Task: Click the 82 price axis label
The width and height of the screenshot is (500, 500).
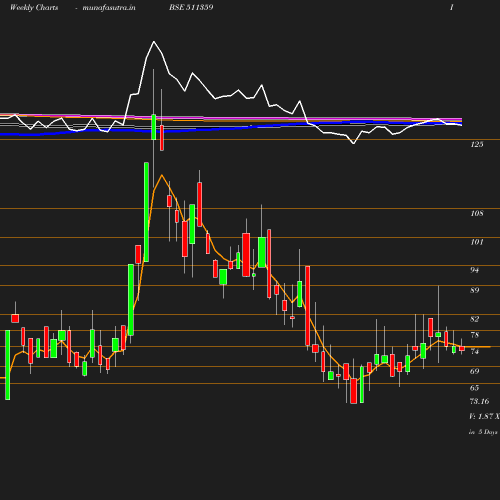Action: pos(475,319)
